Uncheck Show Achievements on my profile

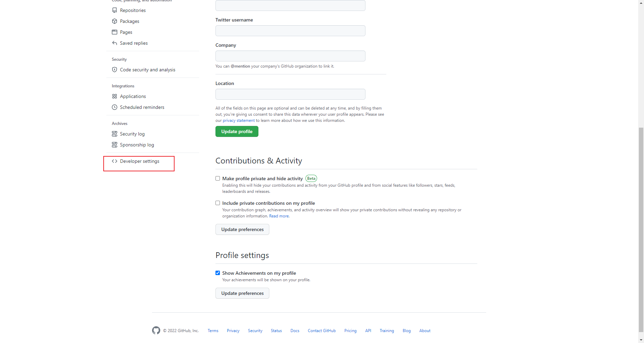(218, 273)
